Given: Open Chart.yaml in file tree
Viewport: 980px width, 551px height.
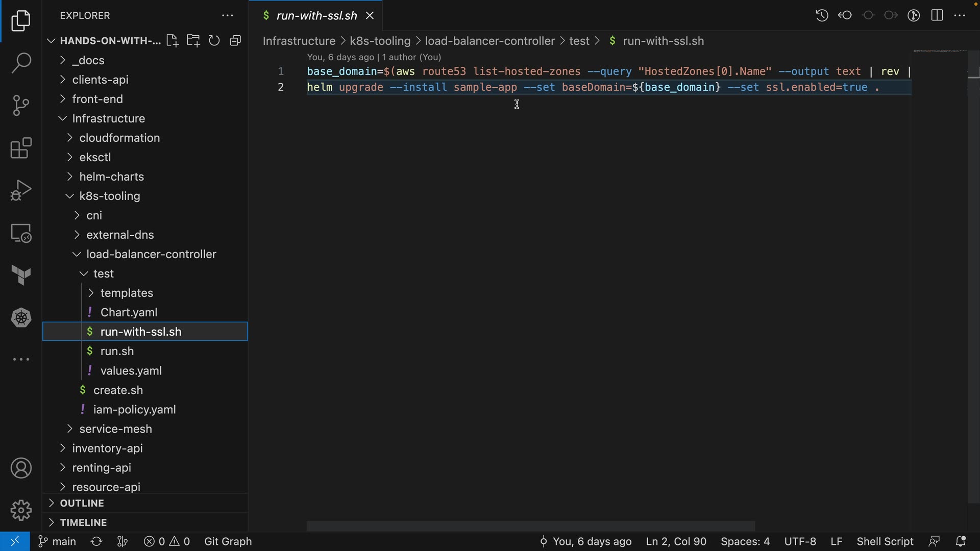Looking at the screenshot, I should (129, 312).
